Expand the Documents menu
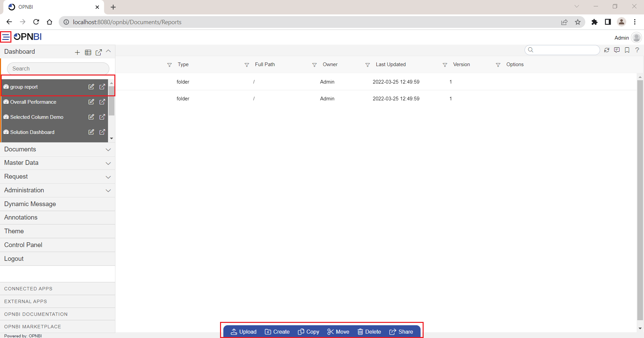Image resolution: width=644 pixels, height=338 pixels. click(x=57, y=149)
